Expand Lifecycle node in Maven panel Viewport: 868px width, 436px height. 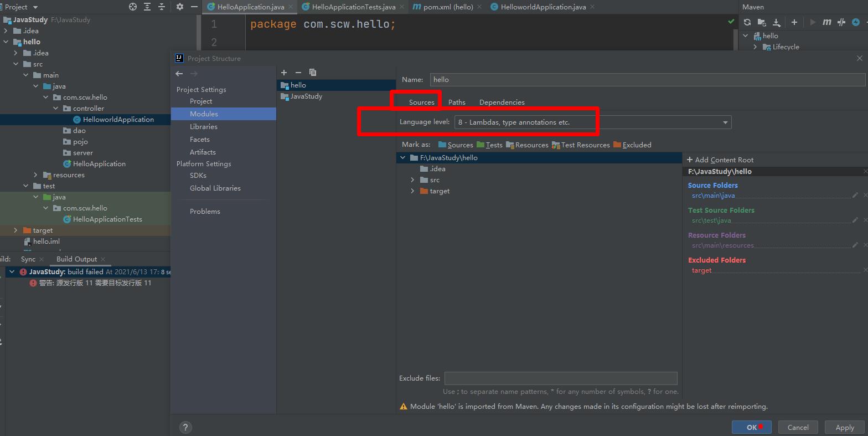pos(756,47)
